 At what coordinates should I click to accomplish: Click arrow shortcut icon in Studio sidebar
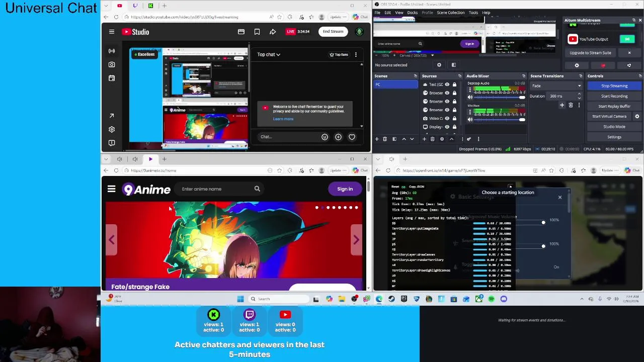coord(112,116)
